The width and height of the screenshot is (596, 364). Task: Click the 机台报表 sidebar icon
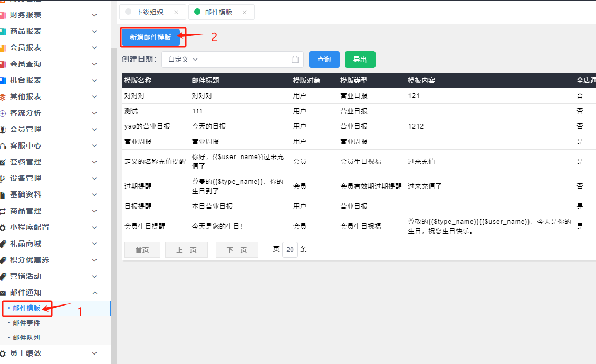click(x=3, y=81)
